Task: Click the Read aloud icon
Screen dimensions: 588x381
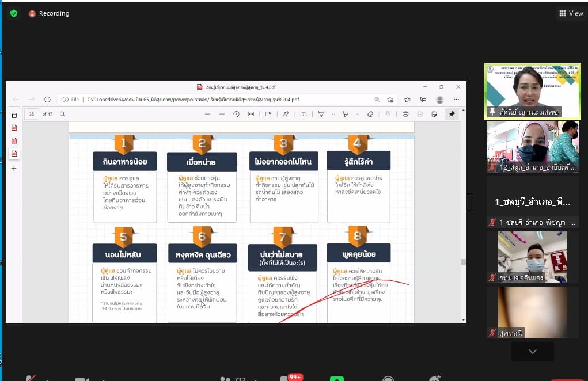Action: [286, 114]
